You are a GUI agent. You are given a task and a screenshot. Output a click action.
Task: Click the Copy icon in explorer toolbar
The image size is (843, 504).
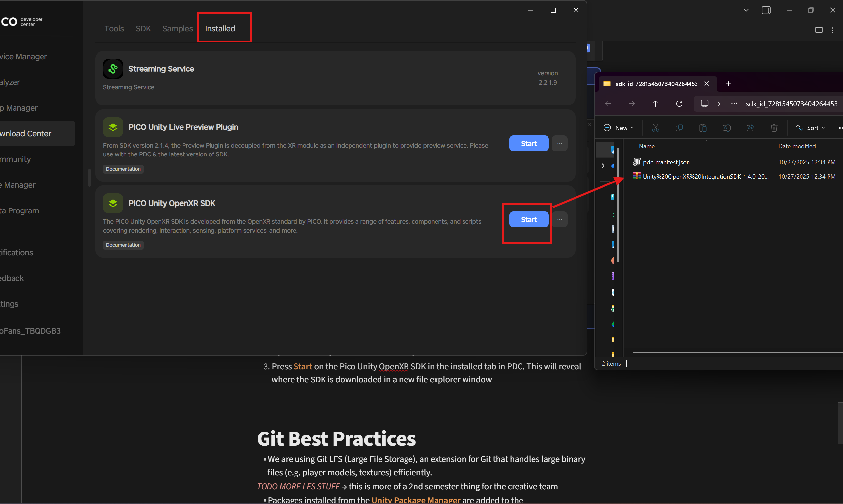tap(679, 128)
